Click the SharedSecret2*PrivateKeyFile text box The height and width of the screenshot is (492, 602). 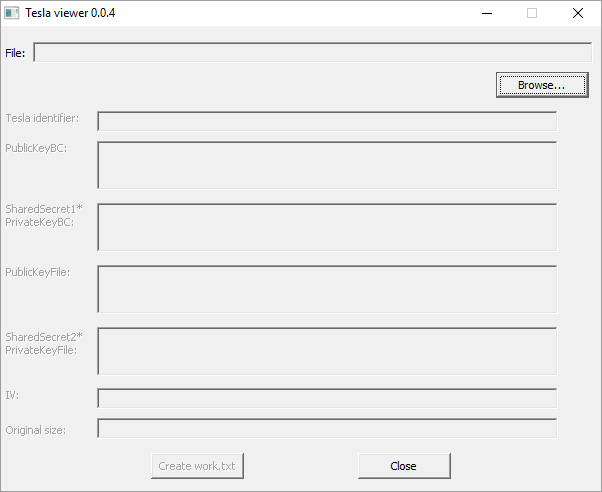click(327, 351)
